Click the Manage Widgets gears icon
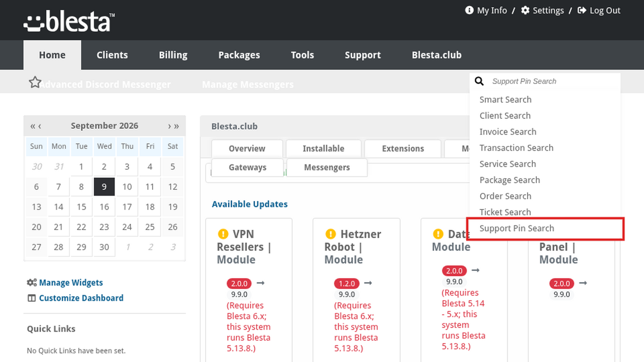The image size is (644, 362). [x=32, y=283]
